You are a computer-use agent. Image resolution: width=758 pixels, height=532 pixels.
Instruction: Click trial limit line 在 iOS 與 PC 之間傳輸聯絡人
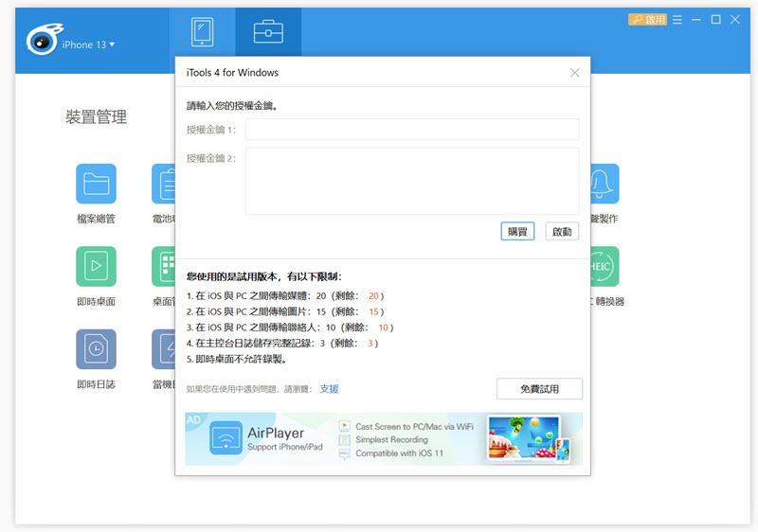pyautogui.click(x=290, y=328)
